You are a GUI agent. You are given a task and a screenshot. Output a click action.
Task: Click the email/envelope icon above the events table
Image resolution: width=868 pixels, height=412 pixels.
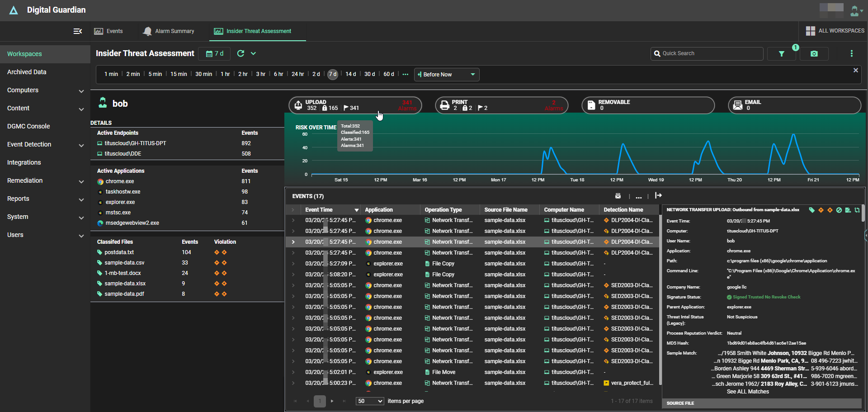(x=618, y=195)
